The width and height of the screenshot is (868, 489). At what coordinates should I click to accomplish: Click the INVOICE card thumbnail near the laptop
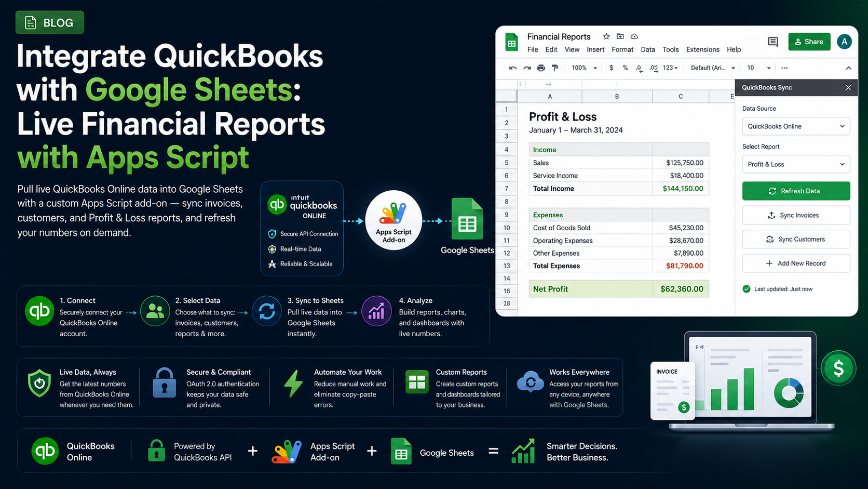[672, 391]
